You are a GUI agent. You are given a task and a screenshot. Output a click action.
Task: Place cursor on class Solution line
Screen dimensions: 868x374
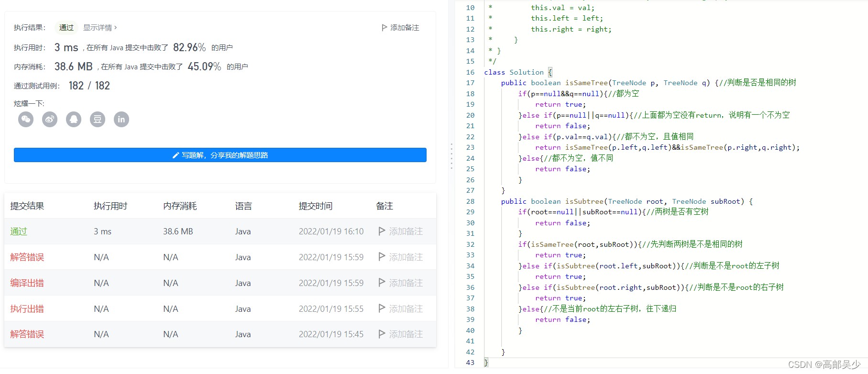click(x=518, y=72)
